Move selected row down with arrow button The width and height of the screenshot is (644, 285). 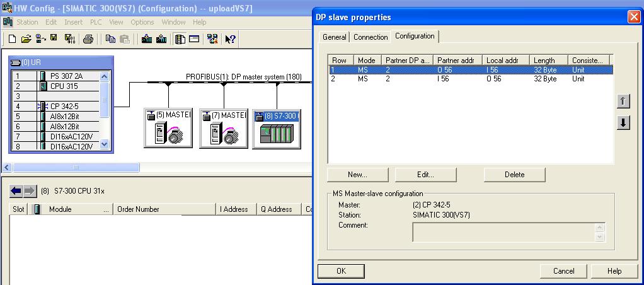coord(623,122)
